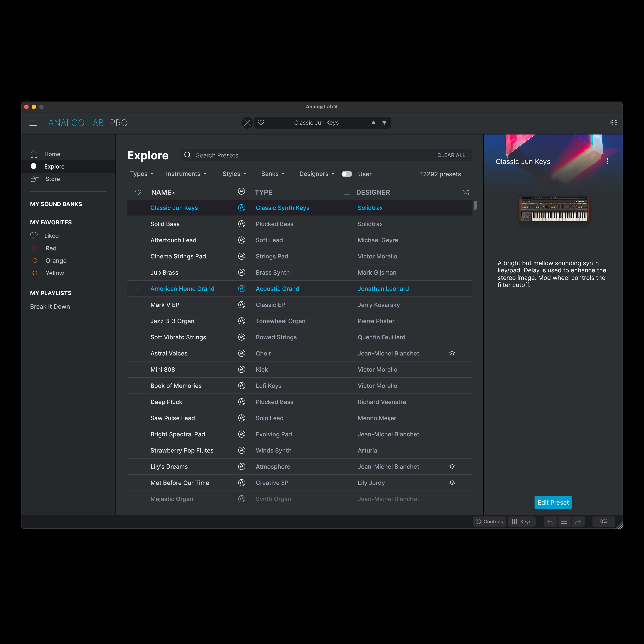This screenshot has width=644, height=644.
Task: Expand the Types filter dropdown
Action: (142, 174)
